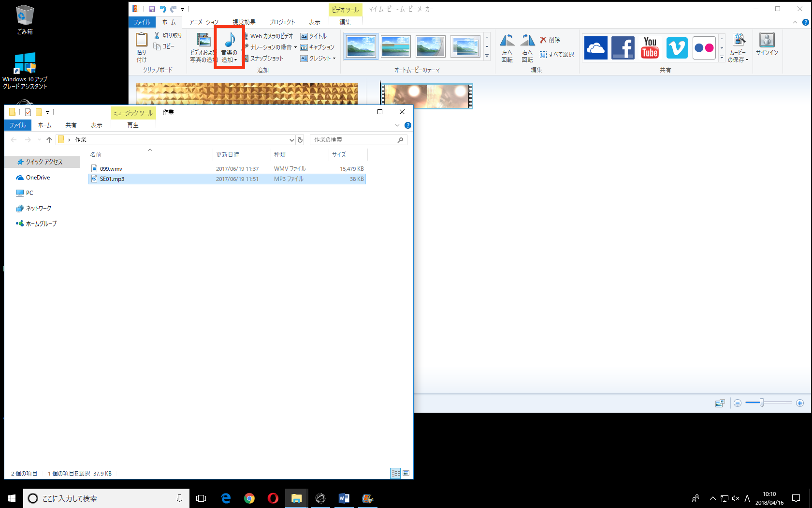This screenshot has width=812, height=508.
Task: Share the movie to YouTube
Action: 650,48
